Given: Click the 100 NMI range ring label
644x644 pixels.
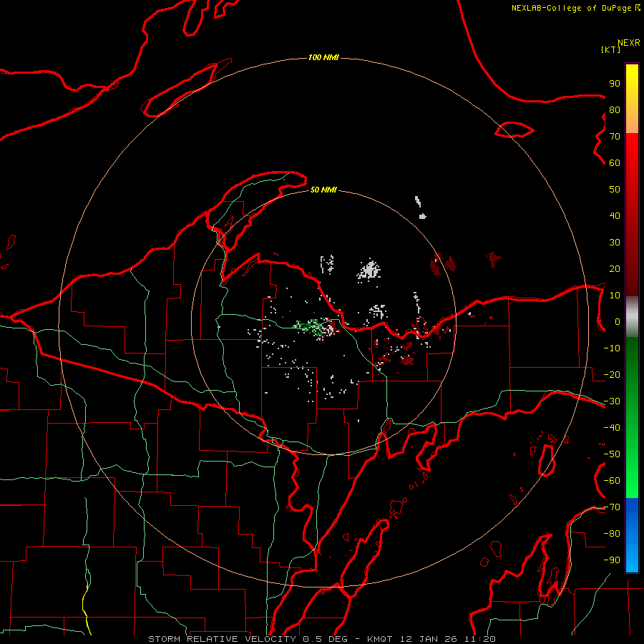Looking at the screenshot, I should [x=323, y=57].
